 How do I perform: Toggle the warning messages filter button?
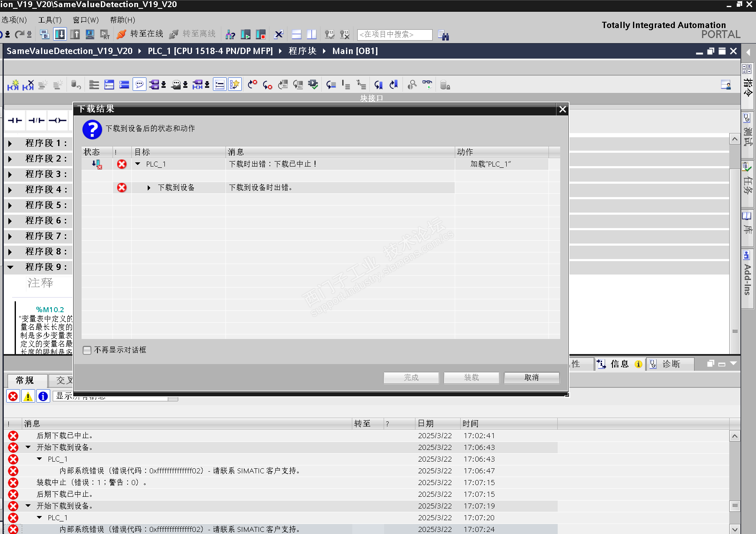[28, 396]
